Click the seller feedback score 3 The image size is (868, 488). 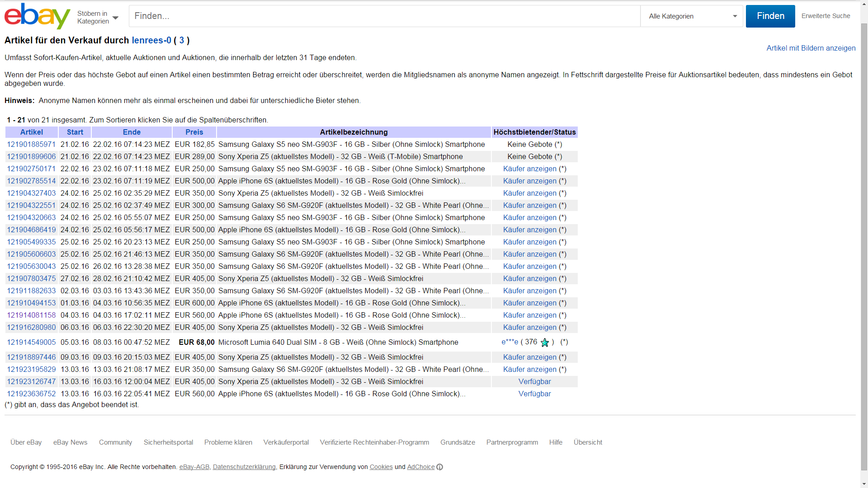182,40
